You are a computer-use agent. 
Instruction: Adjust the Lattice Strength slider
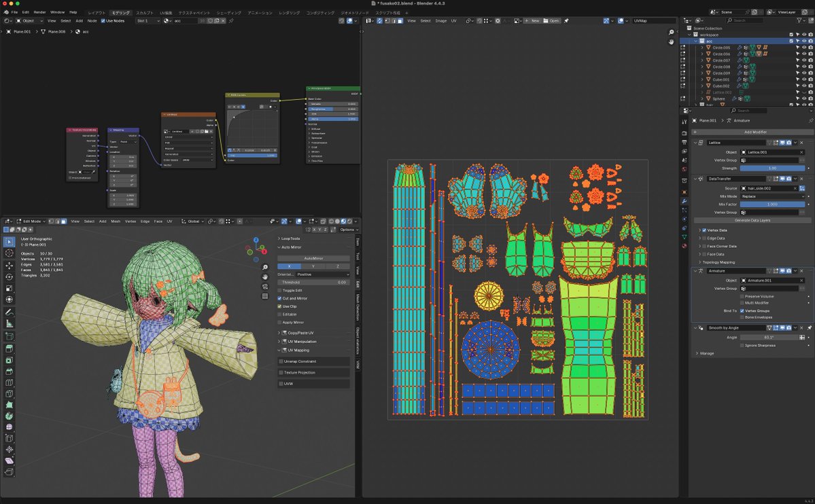pyautogui.click(x=772, y=168)
